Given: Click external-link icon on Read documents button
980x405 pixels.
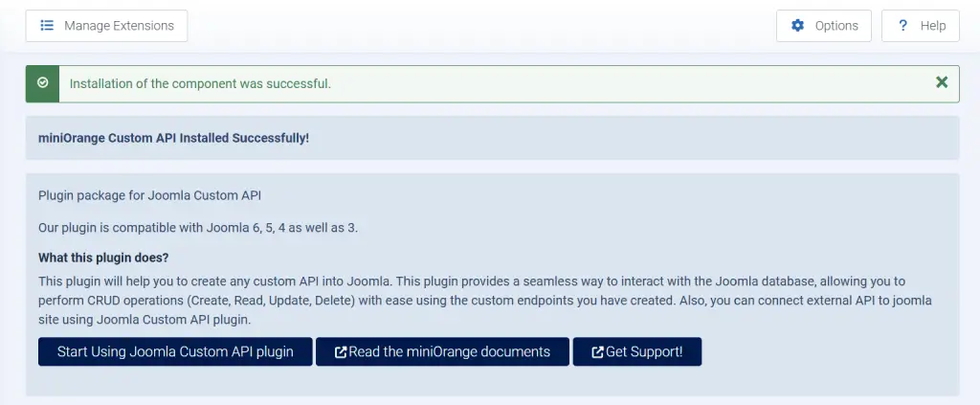Looking at the screenshot, I should (x=341, y=352).
